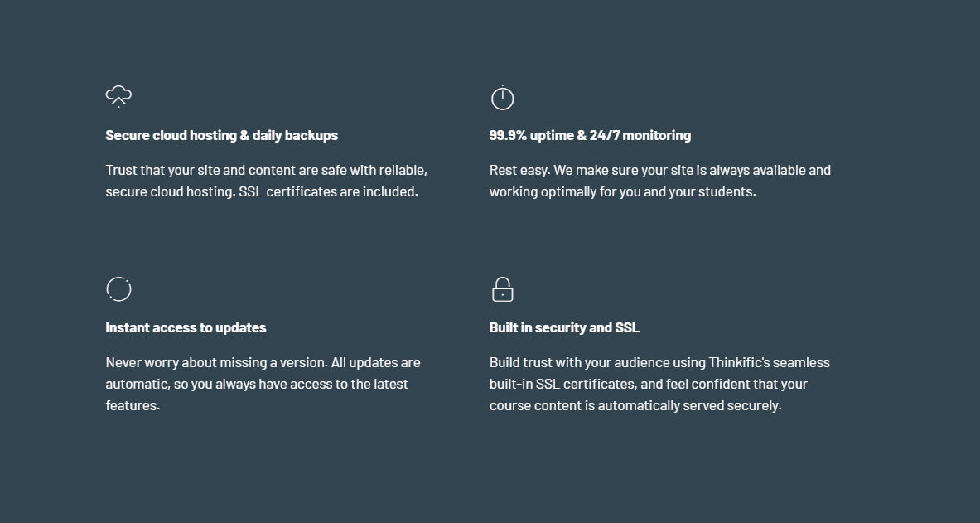This screenshot has width=980, height=523.
Task: Click the circular refresh updates icon
Action: pos(118,289)
